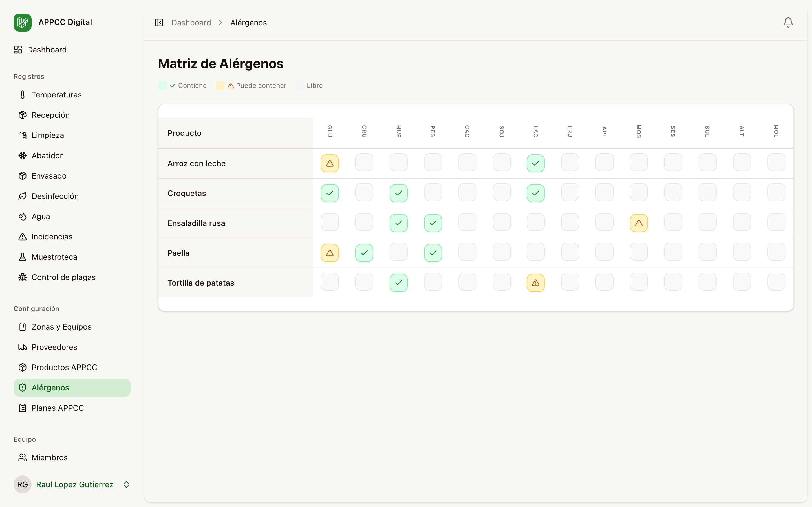Toggle GLU allergen checkmark for Croquetas
Screen dimensions: 812x507
coord(330,193)
